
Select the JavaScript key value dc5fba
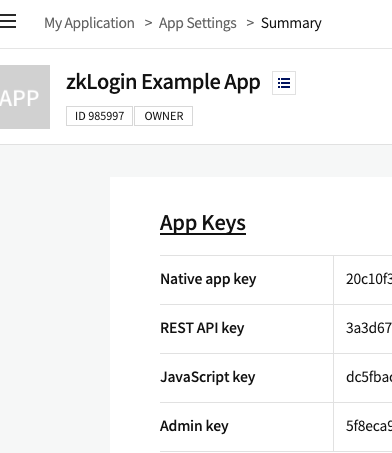[x=369, y=377]
